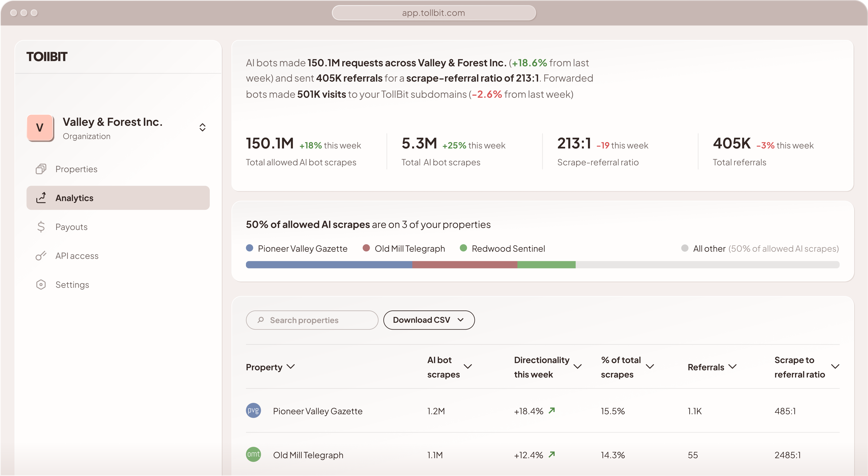Toggle the Redwood Sentinel legend dot
The width and height of the screenshot is (868, 476).
(x=464, y=248)
